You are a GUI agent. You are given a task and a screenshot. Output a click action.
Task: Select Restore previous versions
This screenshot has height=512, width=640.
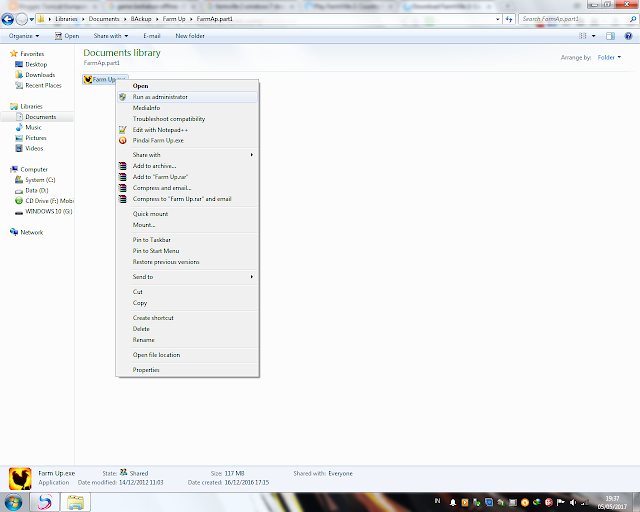click(187, 262)
